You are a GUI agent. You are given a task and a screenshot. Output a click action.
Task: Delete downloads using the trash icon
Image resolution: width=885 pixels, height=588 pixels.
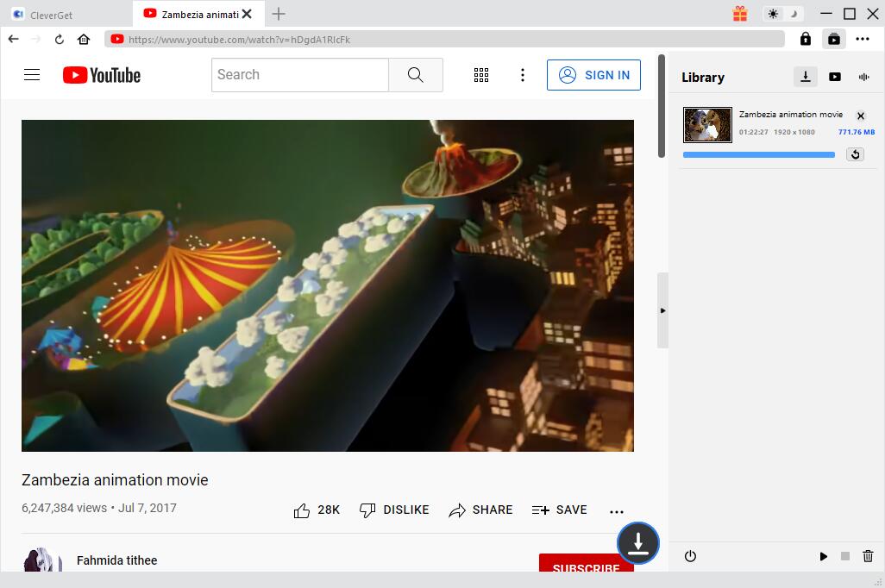[x=868, y=556]
